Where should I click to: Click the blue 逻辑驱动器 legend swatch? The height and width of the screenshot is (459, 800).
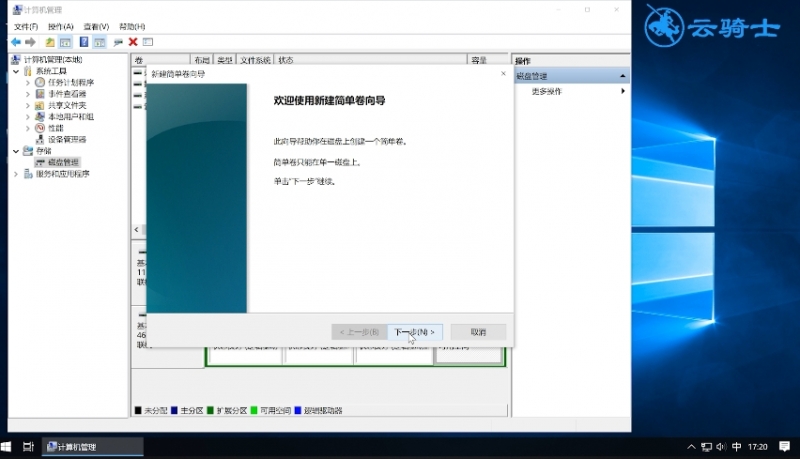pyautogui.click(x=298, y=411)
